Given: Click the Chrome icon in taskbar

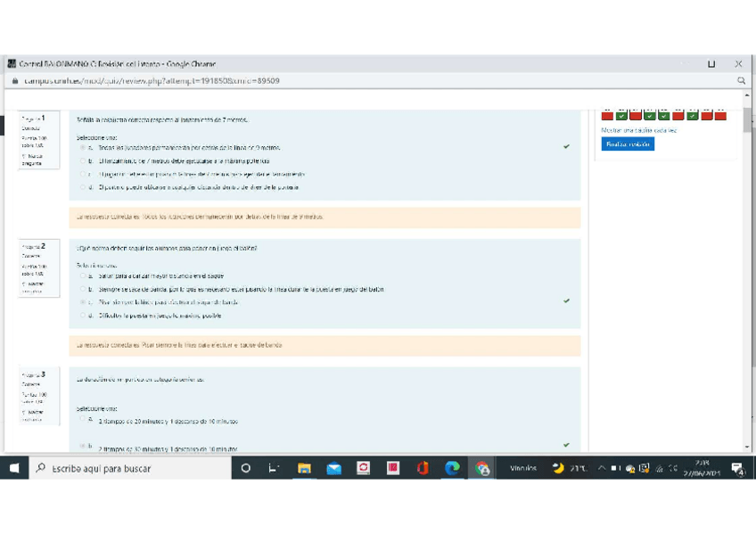Looking at the screenshot, I should pos(482,468).
